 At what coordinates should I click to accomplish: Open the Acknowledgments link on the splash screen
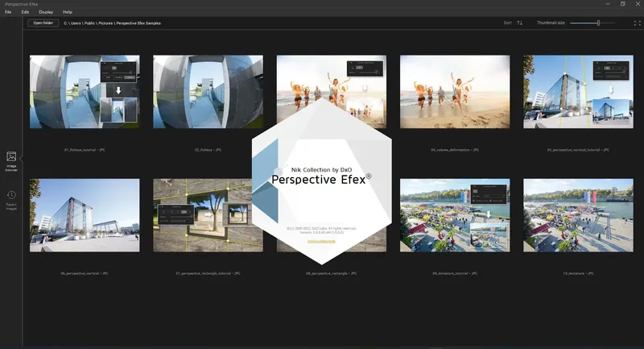coord(321,241)
